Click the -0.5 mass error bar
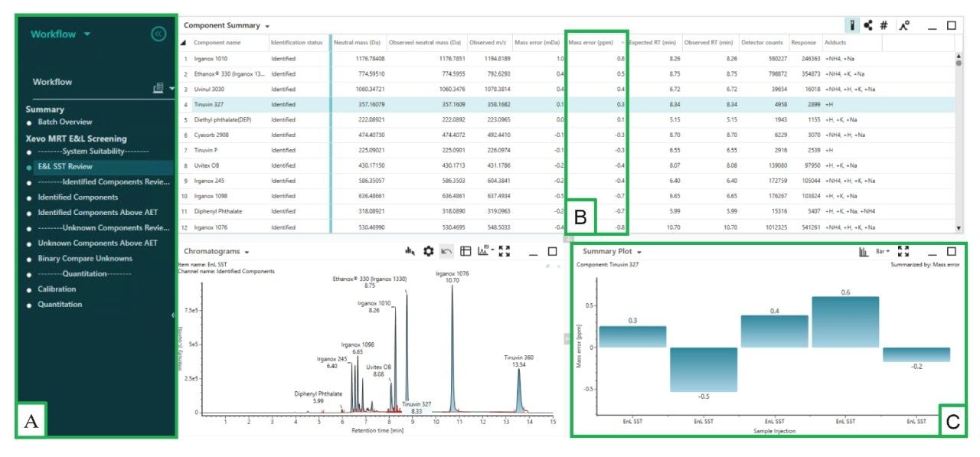Screen dimensions: 980x457 704,370
